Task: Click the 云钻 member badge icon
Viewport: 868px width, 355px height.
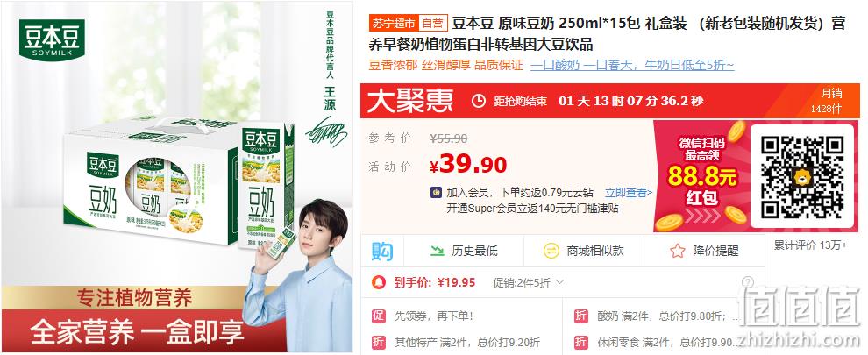Action: 437,193
